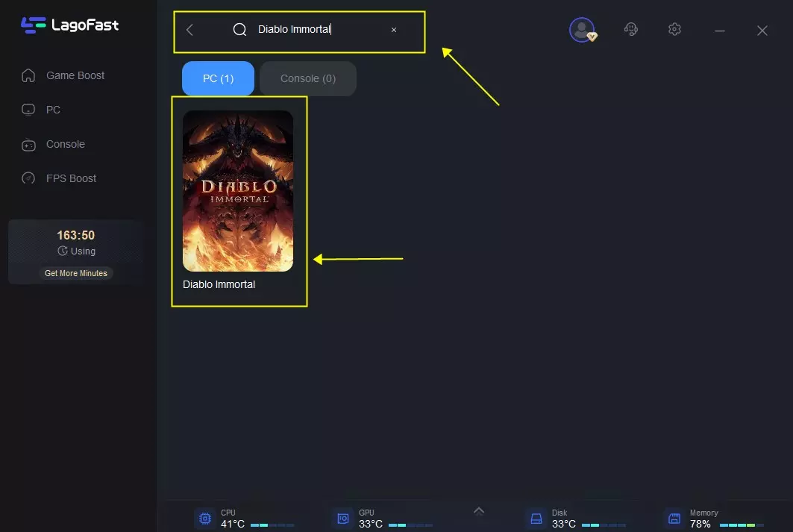Viewport: 793px width, 532px height.
Task: Open the user profile avatar
Action: point(582,30)
